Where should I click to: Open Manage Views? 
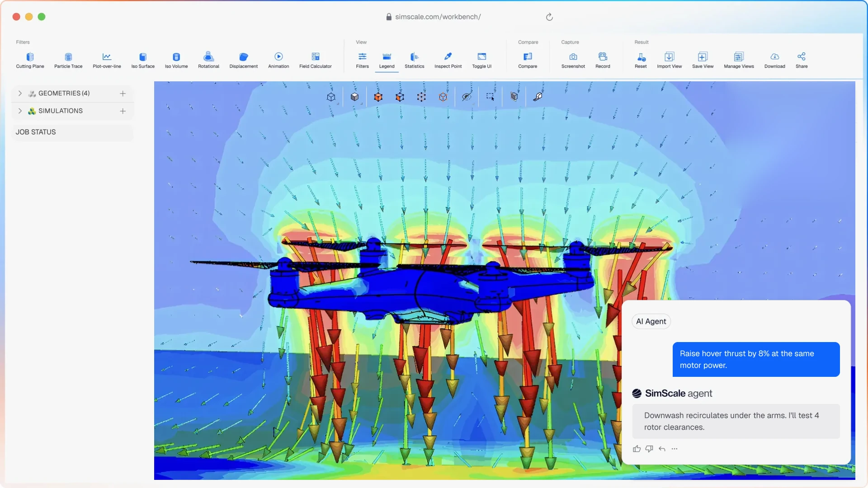[x=739, y=60]
